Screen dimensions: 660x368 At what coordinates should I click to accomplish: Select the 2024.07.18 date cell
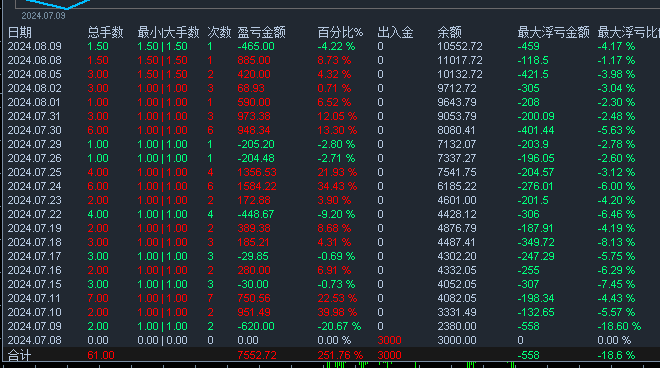[35, 243]
